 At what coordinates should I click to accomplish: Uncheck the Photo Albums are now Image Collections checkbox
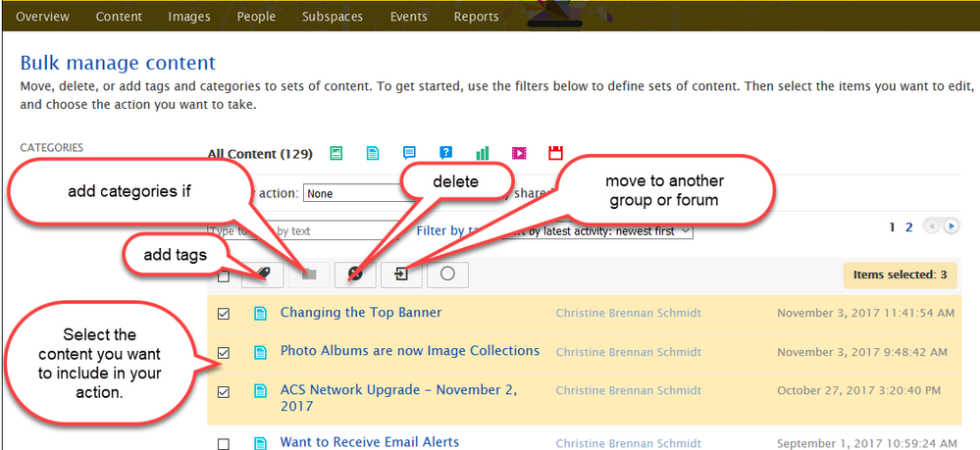pos(224,352)
